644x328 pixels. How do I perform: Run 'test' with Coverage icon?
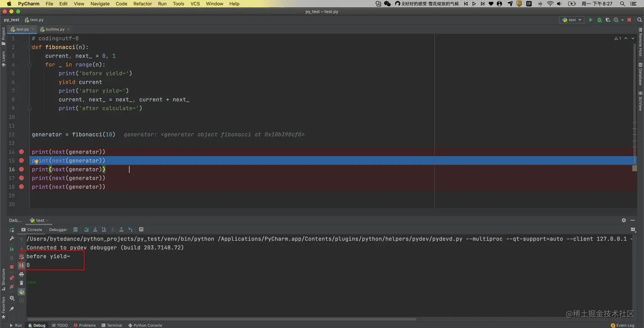coord(608,20)
